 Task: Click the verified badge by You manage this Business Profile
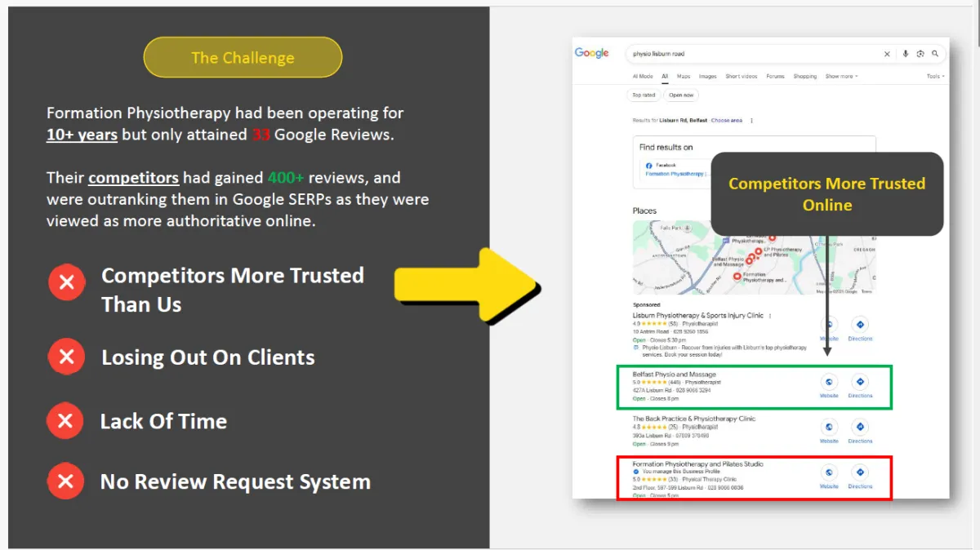pyautogui.click(x=636, y=472)
